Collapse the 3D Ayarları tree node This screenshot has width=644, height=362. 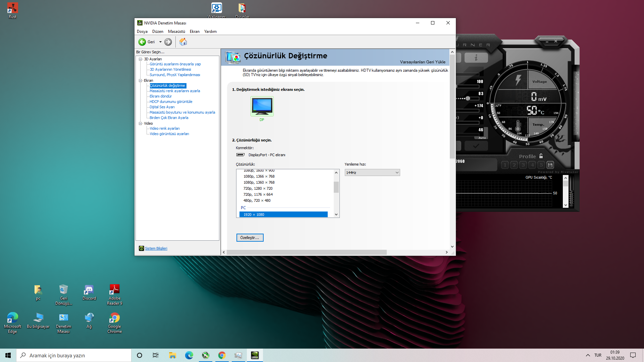pos(141,59)
